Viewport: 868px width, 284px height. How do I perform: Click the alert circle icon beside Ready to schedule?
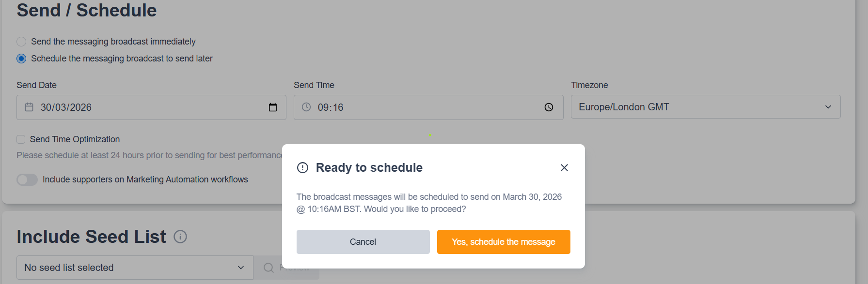302,167
